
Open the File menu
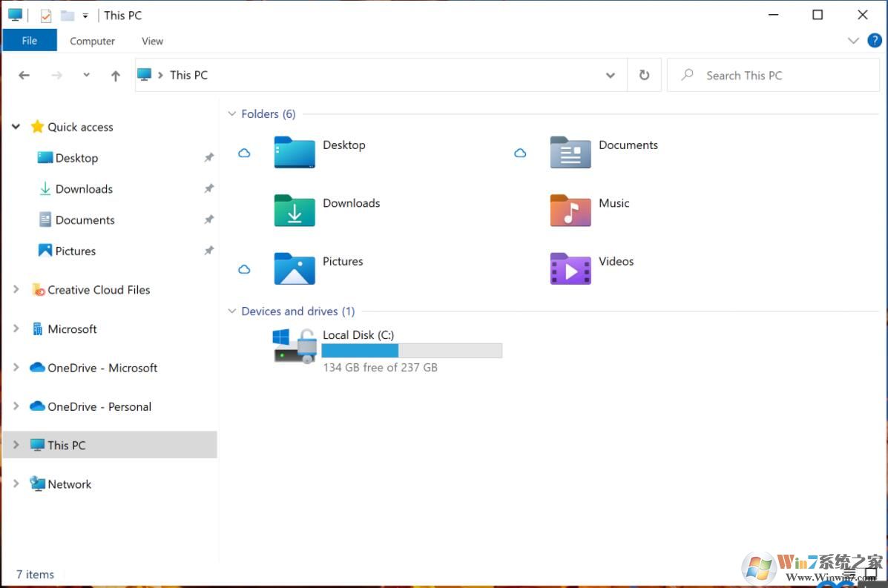pyautogui.click(x=30, y=41)
